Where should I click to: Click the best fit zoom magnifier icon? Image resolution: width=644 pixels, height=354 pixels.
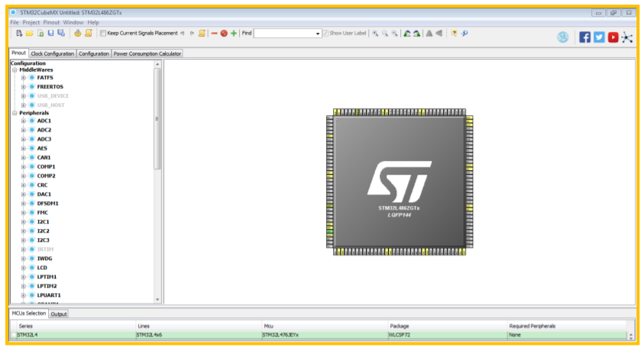coord(385,34)
